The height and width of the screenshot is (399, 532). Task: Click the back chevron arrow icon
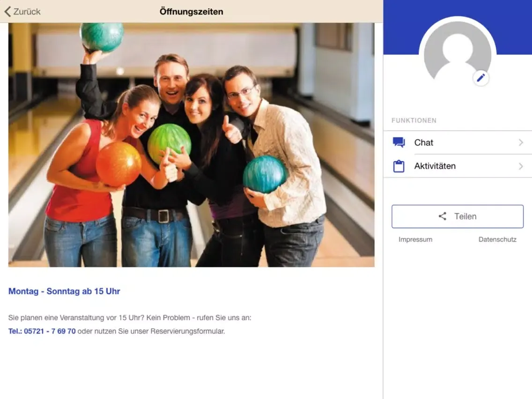click(x=7, y=11)
